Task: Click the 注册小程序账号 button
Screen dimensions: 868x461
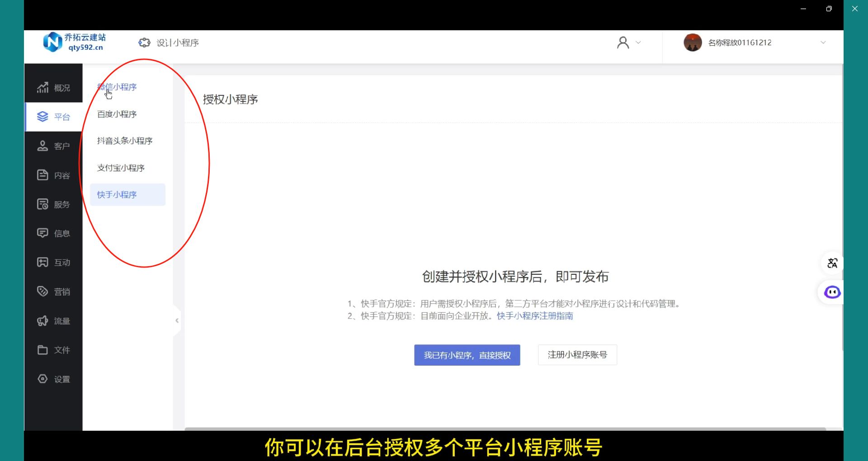Action: coord(577,355)
